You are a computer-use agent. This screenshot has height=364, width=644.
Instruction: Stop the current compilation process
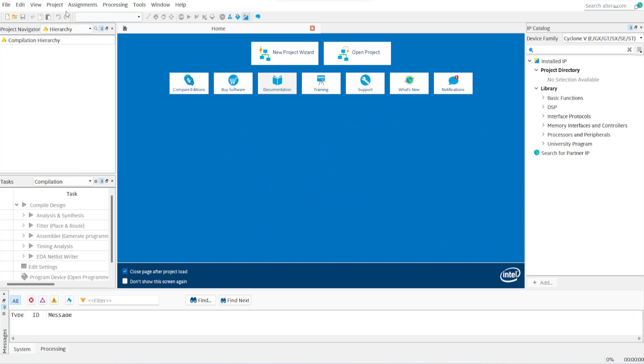pos(181,17)
